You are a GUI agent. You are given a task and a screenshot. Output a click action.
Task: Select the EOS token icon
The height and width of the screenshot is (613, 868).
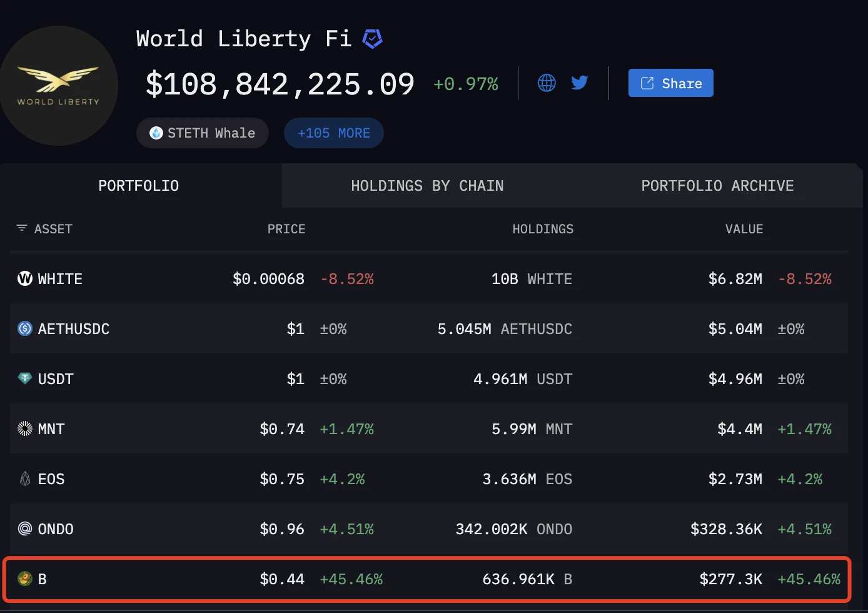[24, 479]
